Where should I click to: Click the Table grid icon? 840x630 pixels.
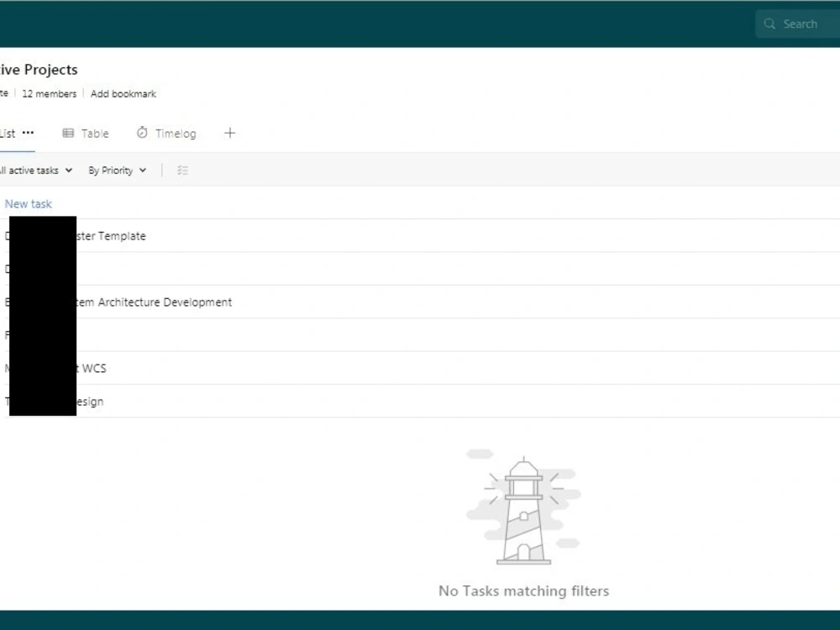pos(68,133)
